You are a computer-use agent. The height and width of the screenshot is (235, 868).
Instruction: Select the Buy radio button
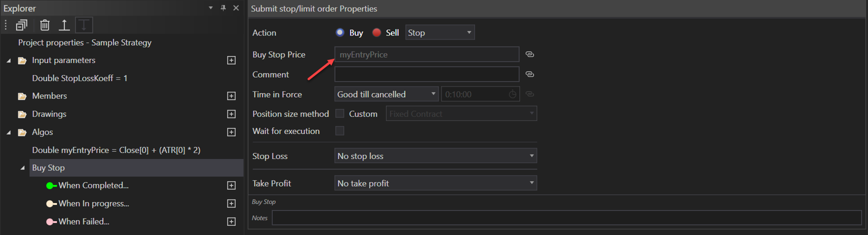[340, 32]
